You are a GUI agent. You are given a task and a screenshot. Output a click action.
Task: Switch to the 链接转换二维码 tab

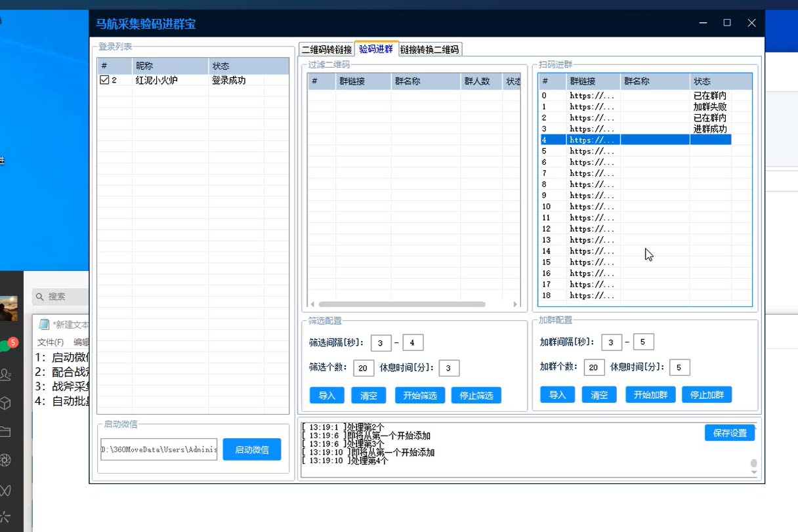pyautogui.click(x=430, y=49)
